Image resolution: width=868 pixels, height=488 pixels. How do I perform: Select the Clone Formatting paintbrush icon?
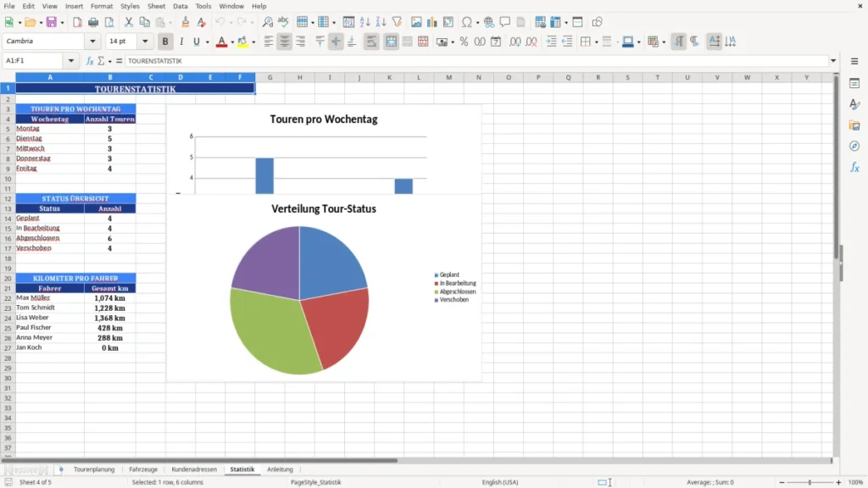pyautogui.click(x=185, y=22)
